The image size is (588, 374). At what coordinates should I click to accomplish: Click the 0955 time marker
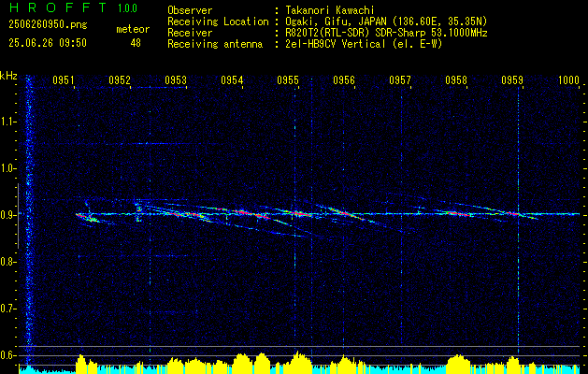[x=288, y=79]
